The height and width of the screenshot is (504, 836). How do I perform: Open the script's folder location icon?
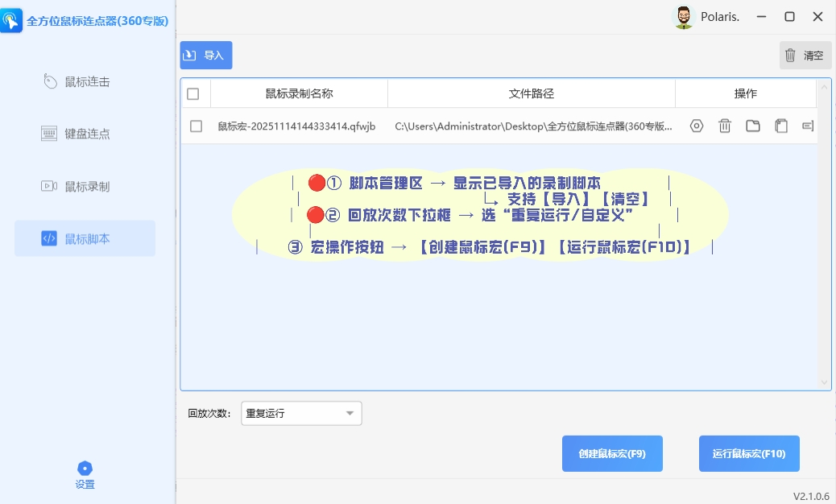tap(753, 126)
